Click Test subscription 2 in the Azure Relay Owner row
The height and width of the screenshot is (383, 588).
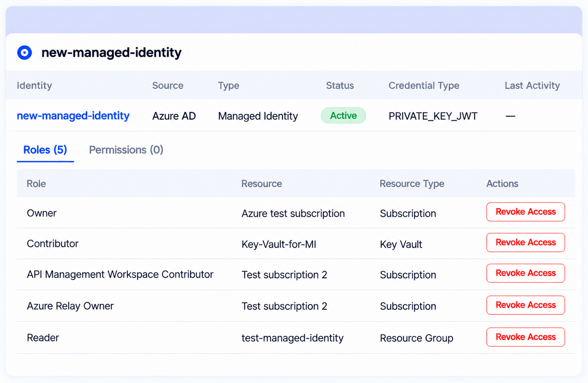point(284,306)
